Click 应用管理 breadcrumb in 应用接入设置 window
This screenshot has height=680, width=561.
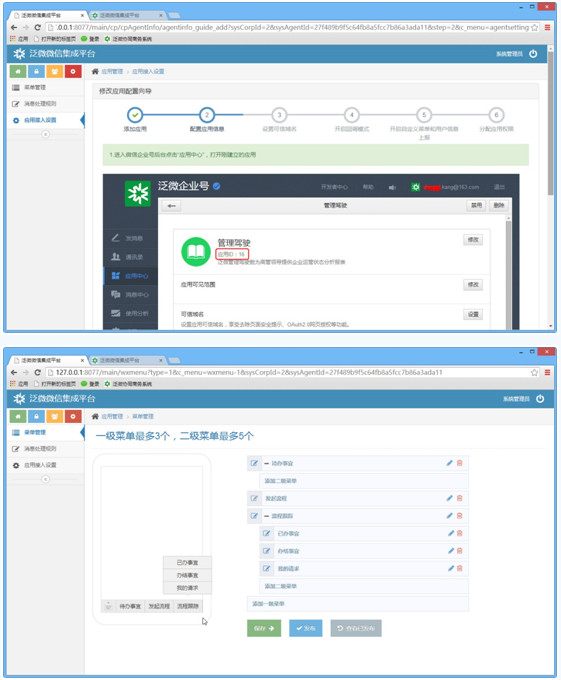click(x=112, y=72)
